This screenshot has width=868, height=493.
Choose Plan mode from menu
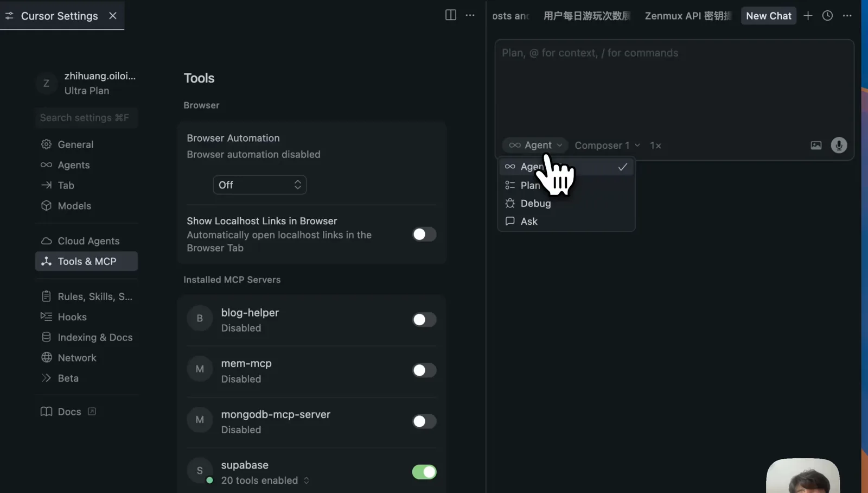566,185
